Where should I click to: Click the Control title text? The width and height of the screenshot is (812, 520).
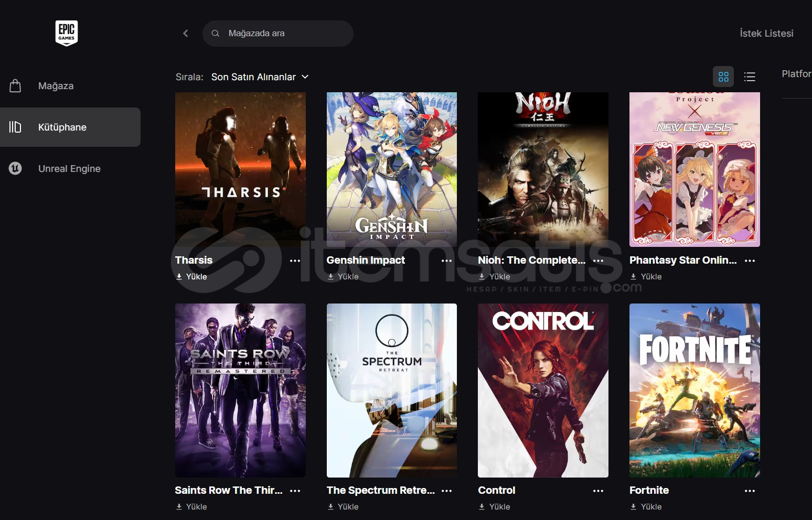pyautogui.click(x=497, y=490)
